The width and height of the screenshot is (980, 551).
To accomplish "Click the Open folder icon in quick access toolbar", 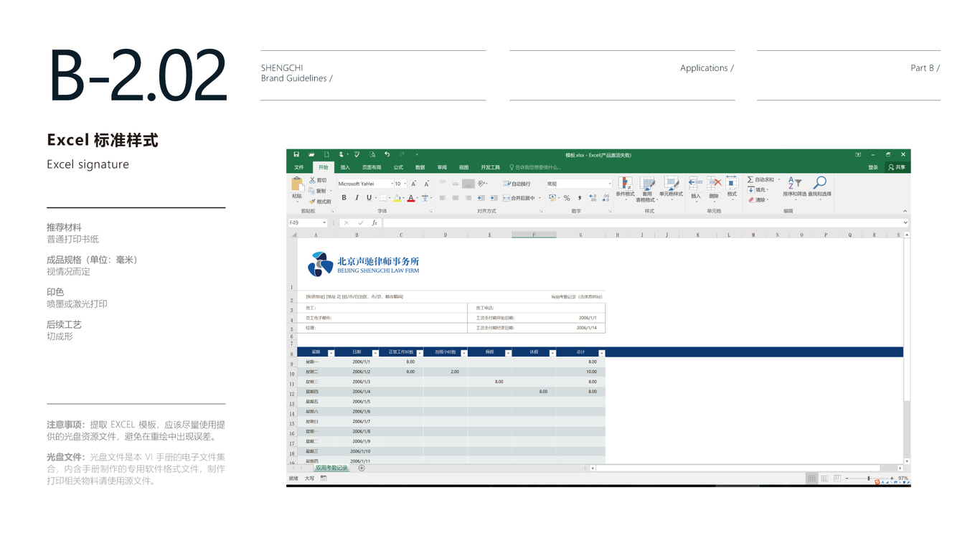I will (311, 154).
